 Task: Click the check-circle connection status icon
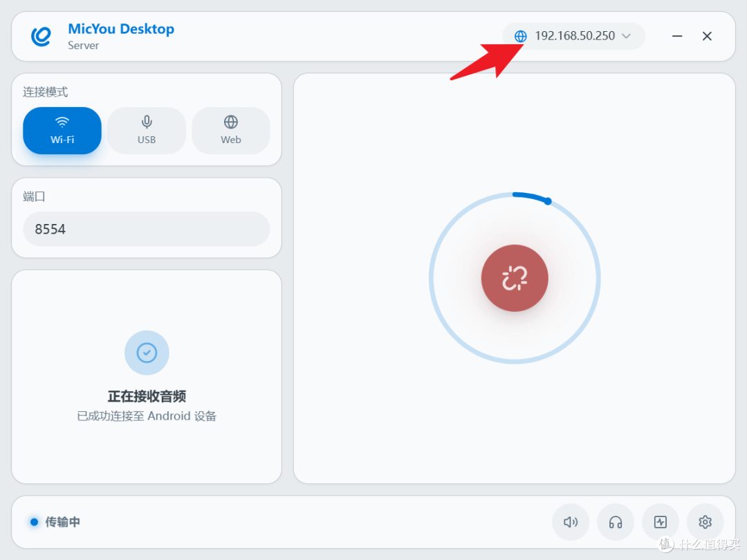pos(147,353)
